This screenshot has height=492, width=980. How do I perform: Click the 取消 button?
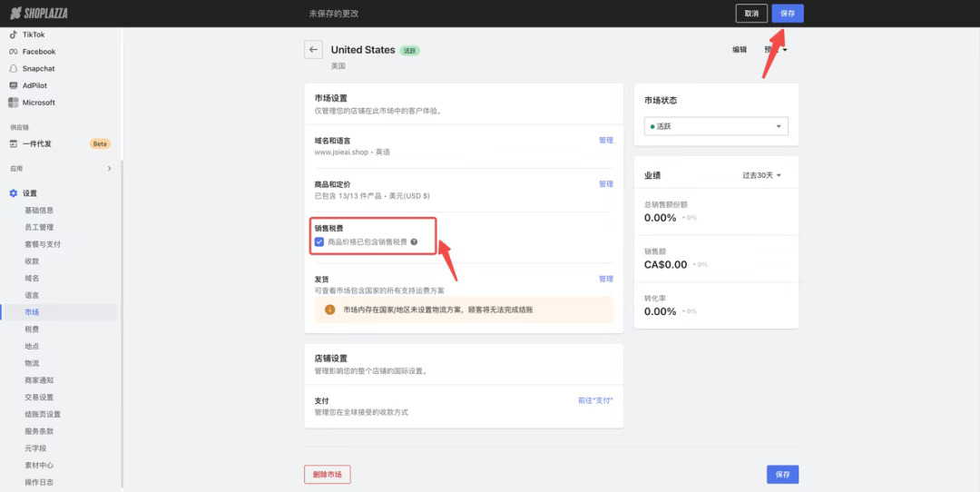(750, 14)
